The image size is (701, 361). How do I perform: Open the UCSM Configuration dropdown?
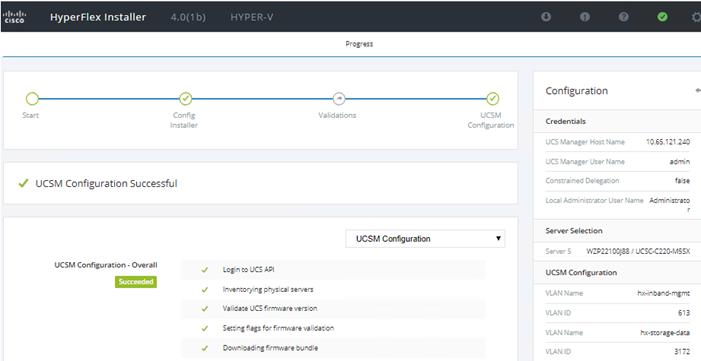425,238
